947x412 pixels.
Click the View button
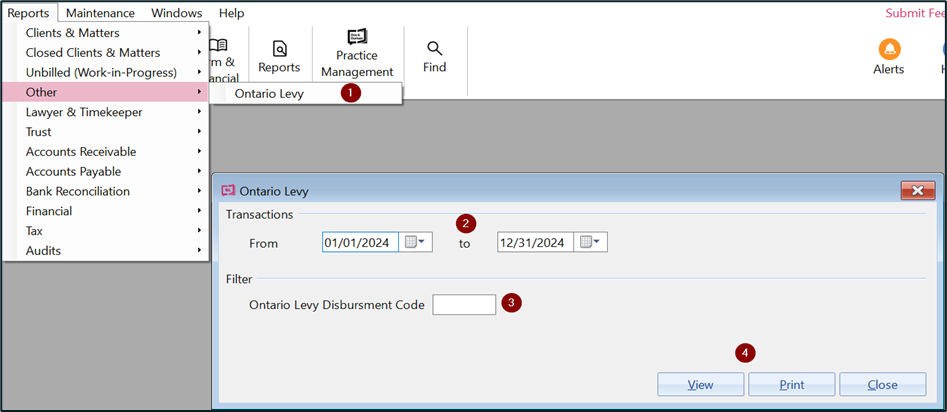[x=700, y=385]
